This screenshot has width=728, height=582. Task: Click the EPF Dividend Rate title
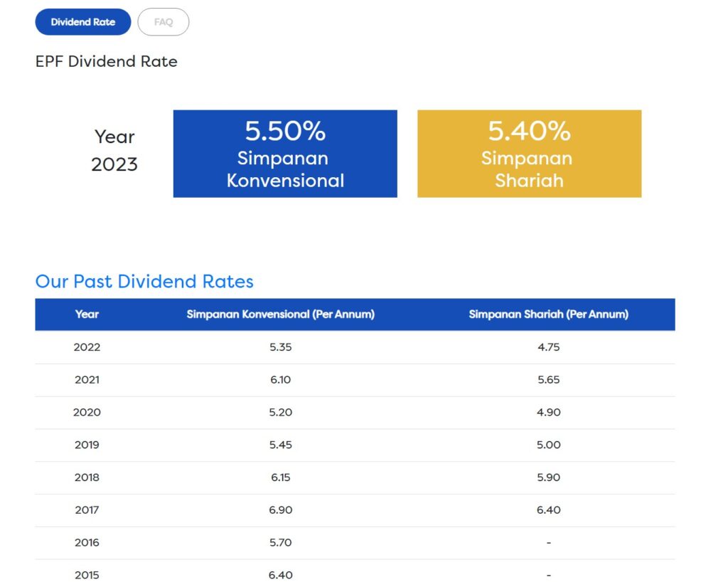[x=106, y=62]
